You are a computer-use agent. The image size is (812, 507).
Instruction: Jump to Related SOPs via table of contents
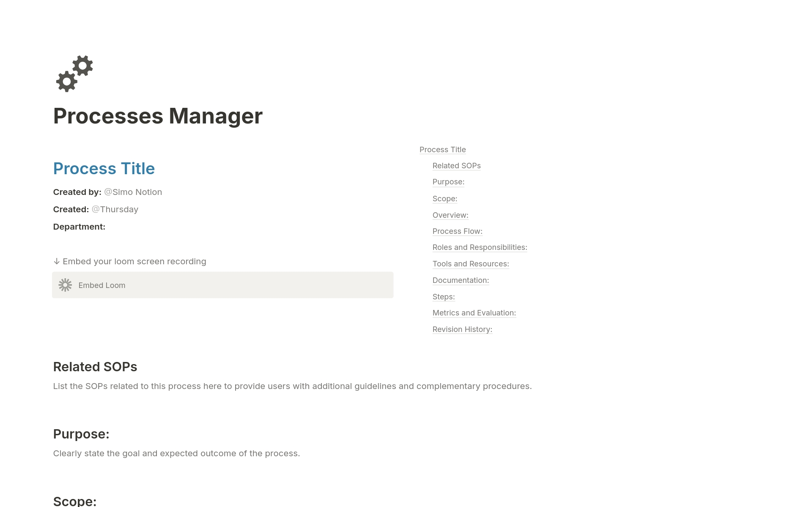[x=456, y=166]
